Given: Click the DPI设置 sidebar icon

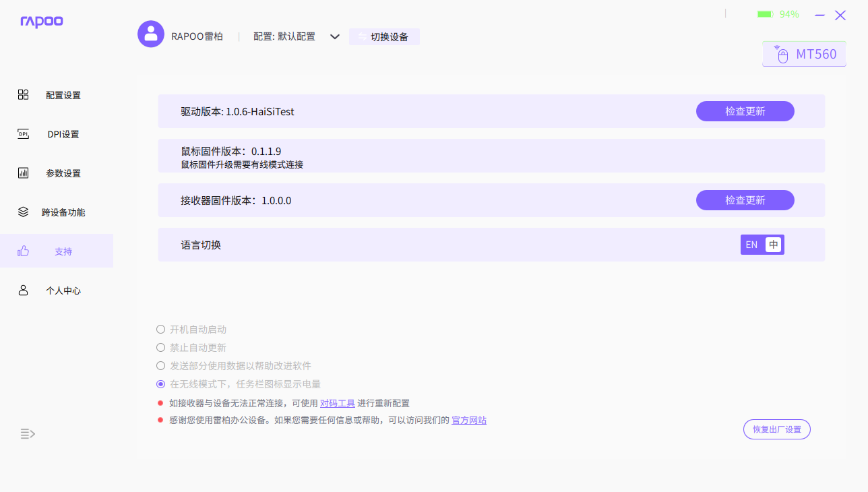Looking at the screenshot, I should click(x=23, y=134).
